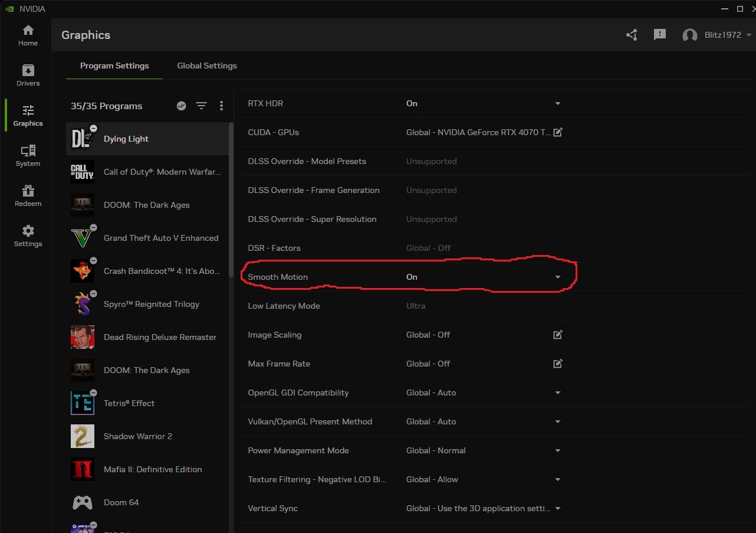Open the filter icon for programs list
Viewport: 756px width, 533px height.
[202, 106]
